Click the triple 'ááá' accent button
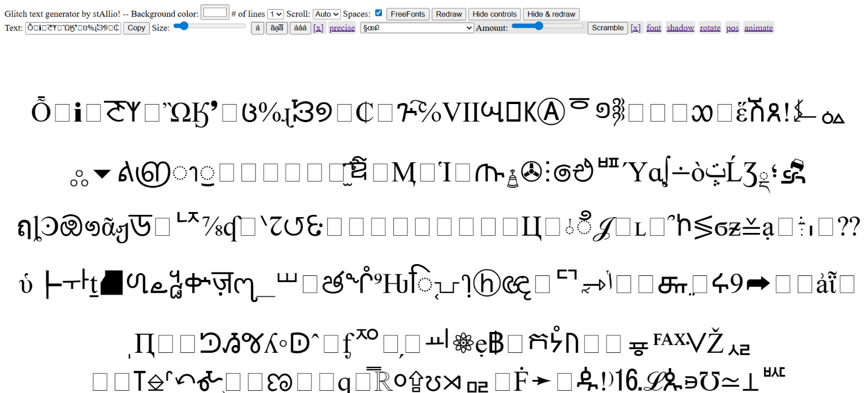 click(300, 28)
